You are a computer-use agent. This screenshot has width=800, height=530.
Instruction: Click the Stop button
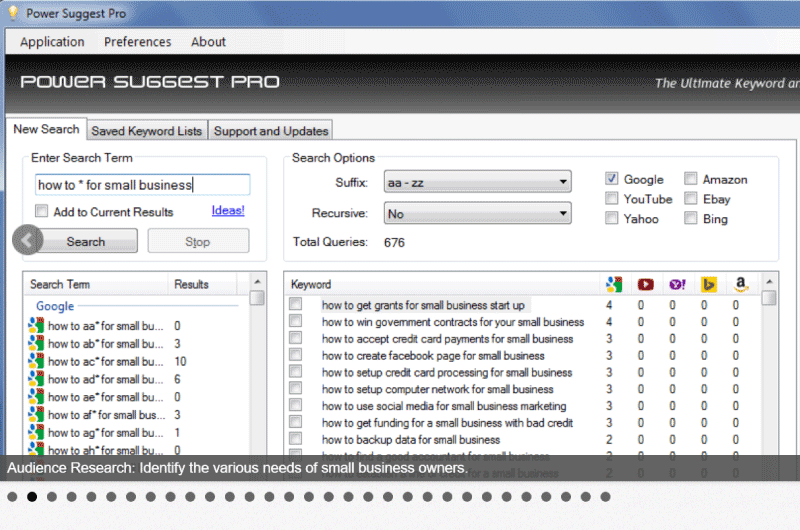point(198,241)
